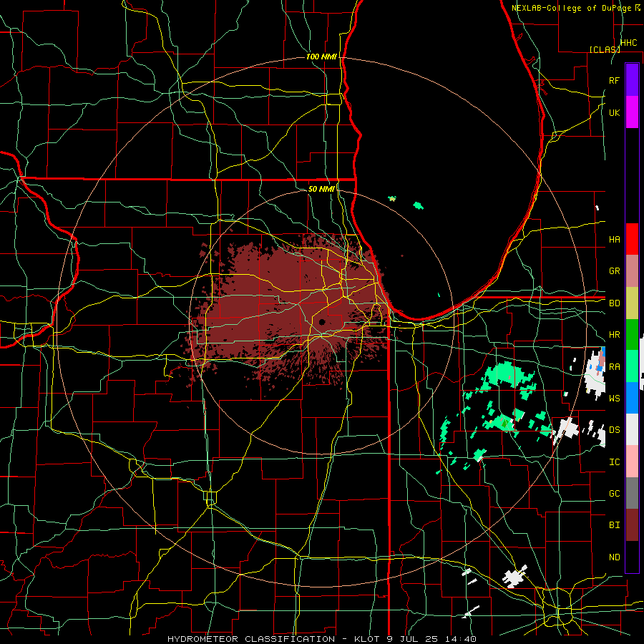Click the GC legend label
Viewport: 644px width, 644px height.
coord(615,493)
